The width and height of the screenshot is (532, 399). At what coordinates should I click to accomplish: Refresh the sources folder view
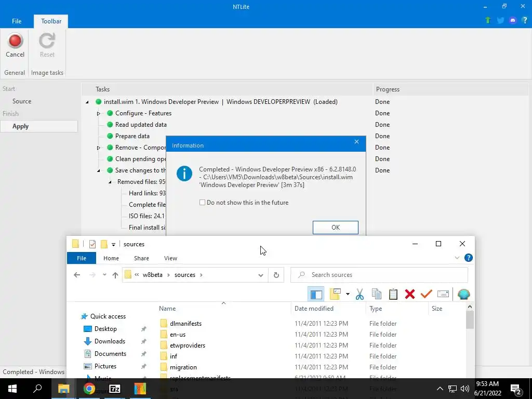[276, 275]
